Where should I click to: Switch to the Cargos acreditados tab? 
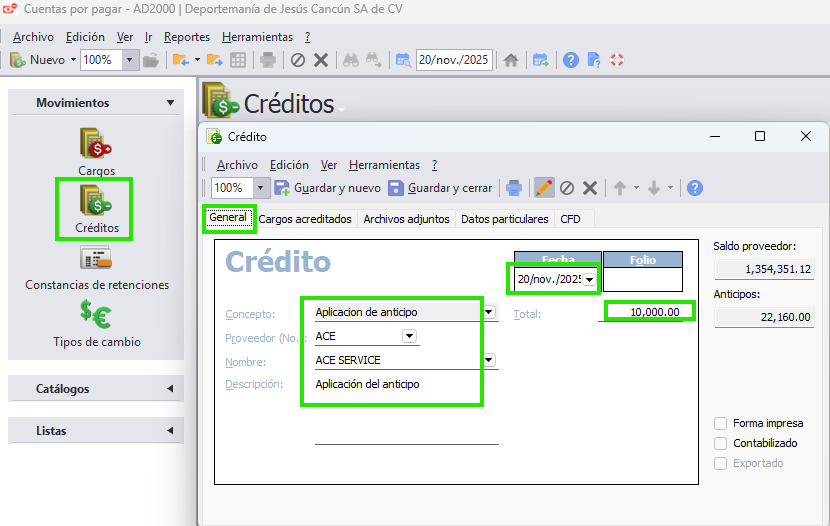click(305, 219)
